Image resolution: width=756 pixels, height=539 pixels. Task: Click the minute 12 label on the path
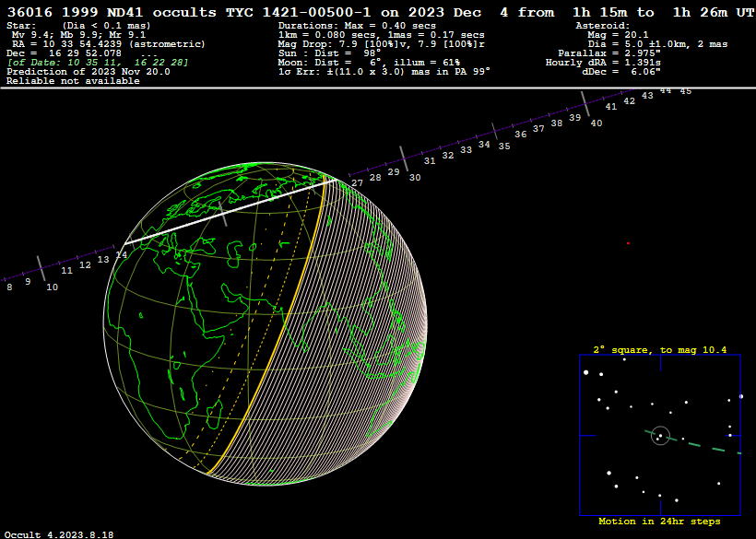[x=85, y=265]
